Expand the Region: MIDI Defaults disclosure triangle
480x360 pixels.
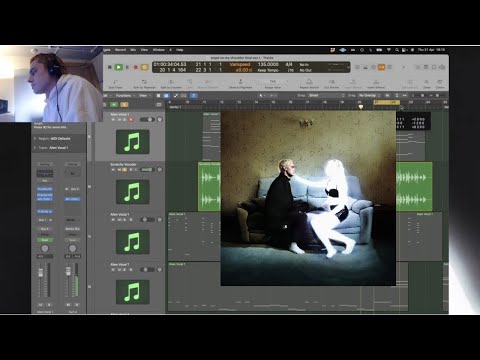[x=35, y=138]
